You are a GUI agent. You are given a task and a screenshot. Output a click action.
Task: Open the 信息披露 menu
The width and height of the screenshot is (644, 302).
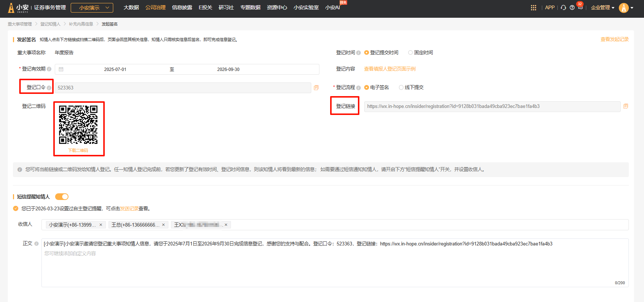(x=182, y=8)
